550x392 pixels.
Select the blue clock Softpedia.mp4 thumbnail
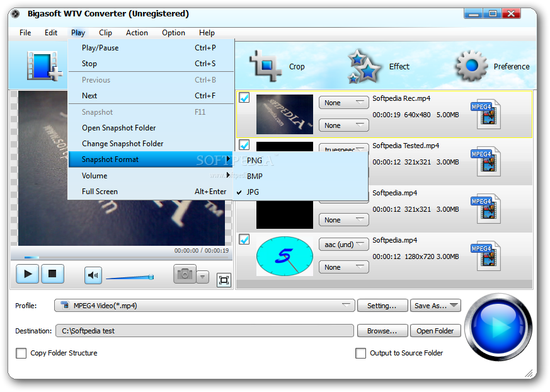(x=285, y=256)
